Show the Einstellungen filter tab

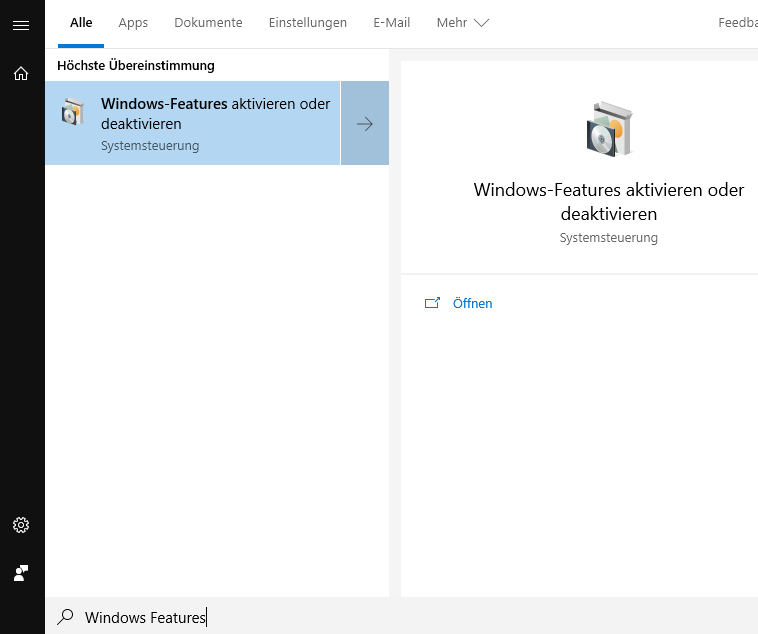pos(308,23)
